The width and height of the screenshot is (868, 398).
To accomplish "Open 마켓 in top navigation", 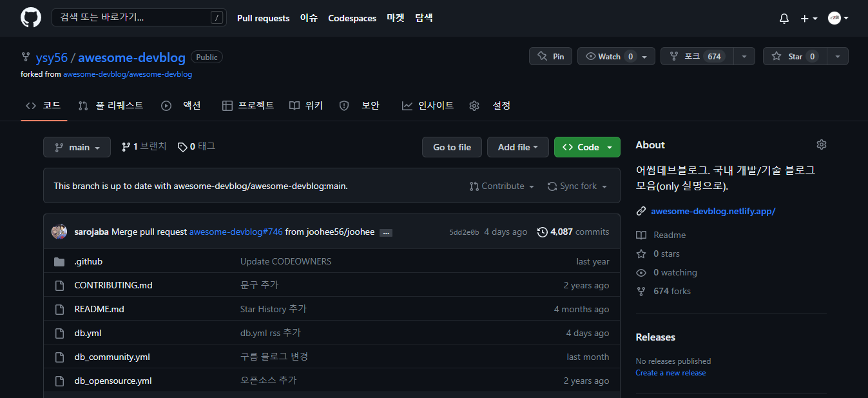I will tap(396, 18).
